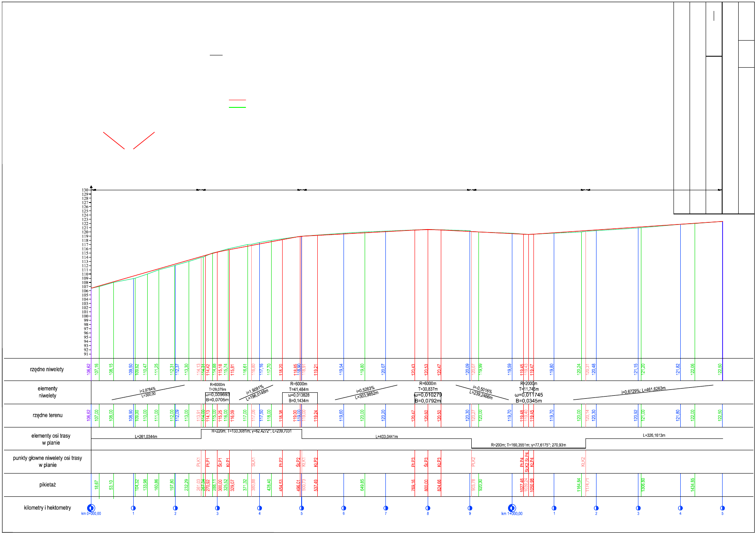Click the tangent value T=30,837m
Image resolution: width=756 pixels, height=534 pixels.
(428, 389)
